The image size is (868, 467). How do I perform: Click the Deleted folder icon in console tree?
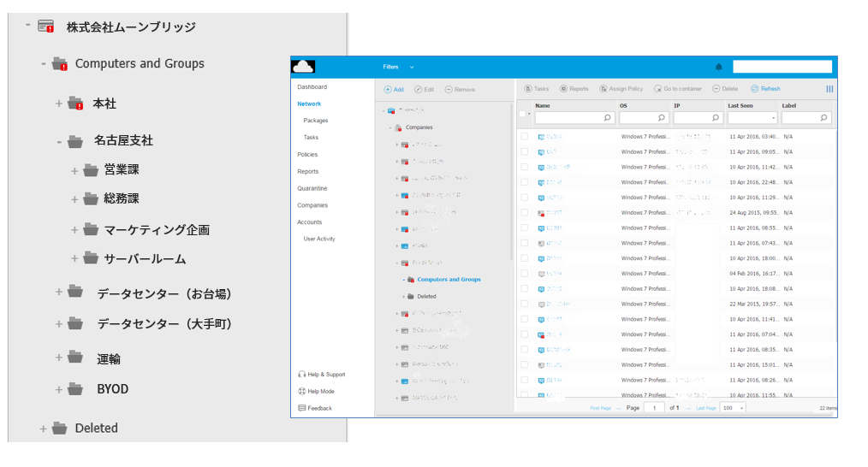pos(411,297)
